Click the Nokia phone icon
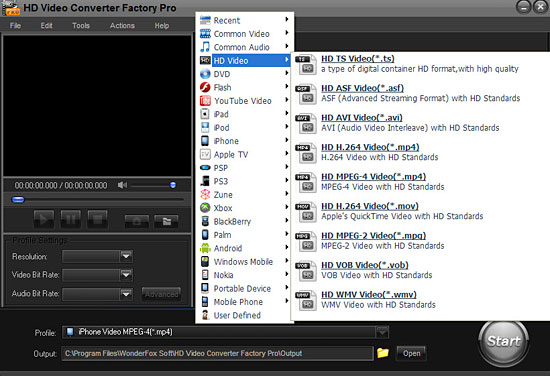This screenshot has height=376, width=550. coord(205,275)
